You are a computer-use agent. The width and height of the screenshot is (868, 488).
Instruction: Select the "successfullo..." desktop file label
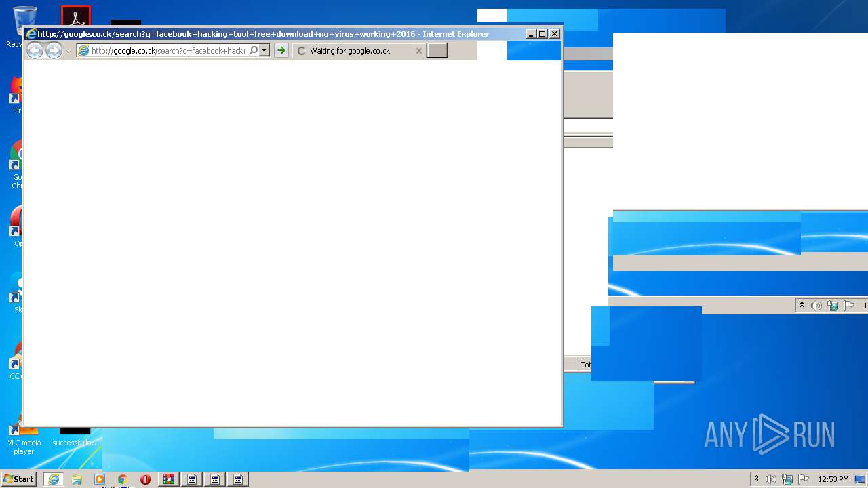pyautogui.click(x=75, y=443)
